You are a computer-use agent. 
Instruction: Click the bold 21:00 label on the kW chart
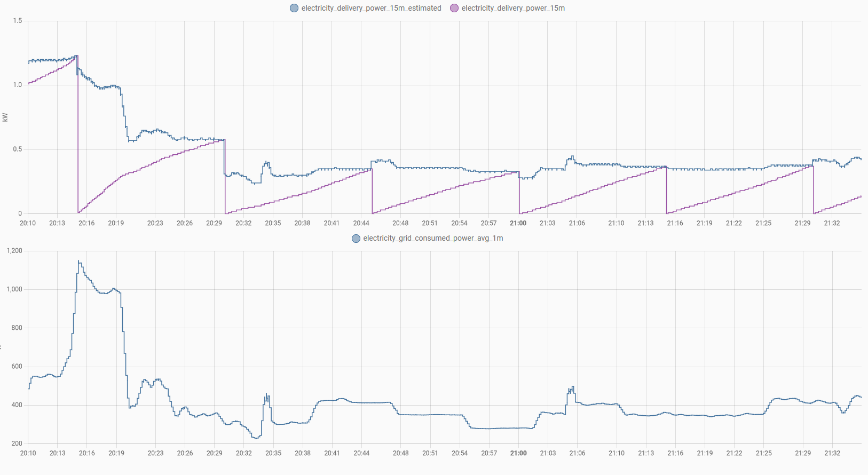pyautogui.click(x=518, y=223)
